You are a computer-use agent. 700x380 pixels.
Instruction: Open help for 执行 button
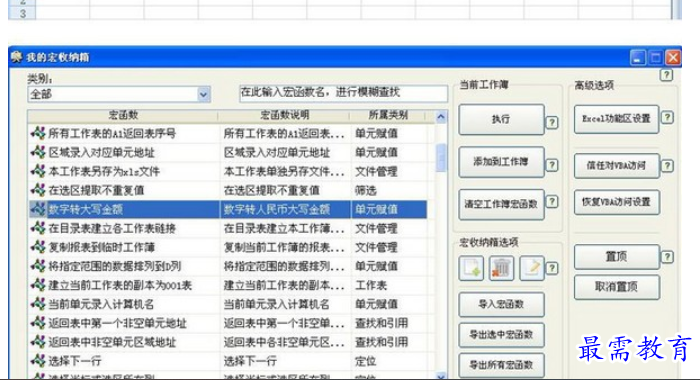pyautogui.click(x=552, y=122)
